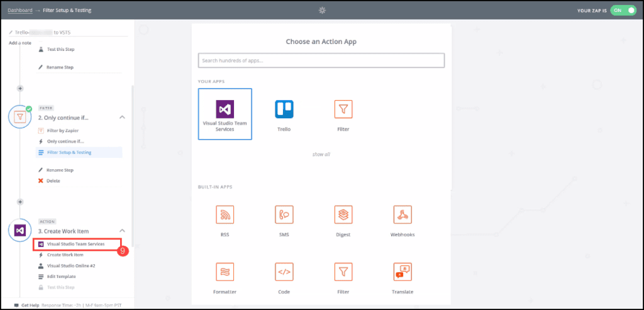Choose the Trello app icon
This screenshot has height=310, width=644.
pyautogui.click(x=284, y=110)
